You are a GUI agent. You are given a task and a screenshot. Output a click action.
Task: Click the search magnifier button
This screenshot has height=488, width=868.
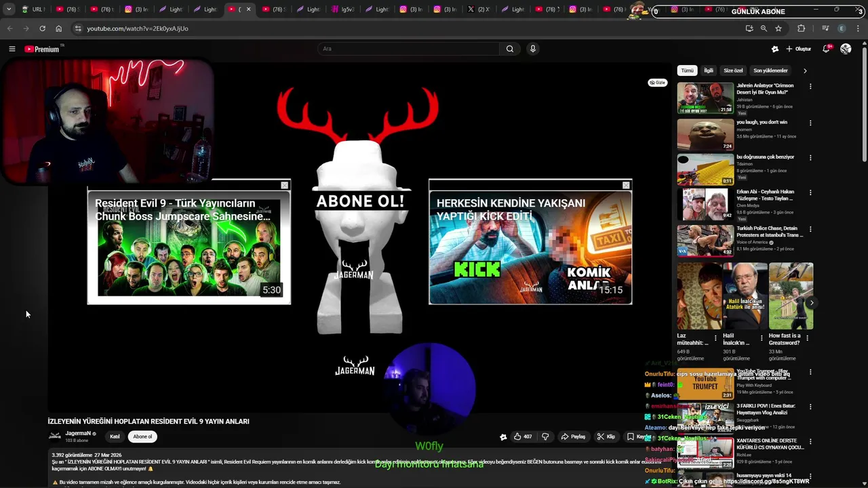[x=510, y=49]
